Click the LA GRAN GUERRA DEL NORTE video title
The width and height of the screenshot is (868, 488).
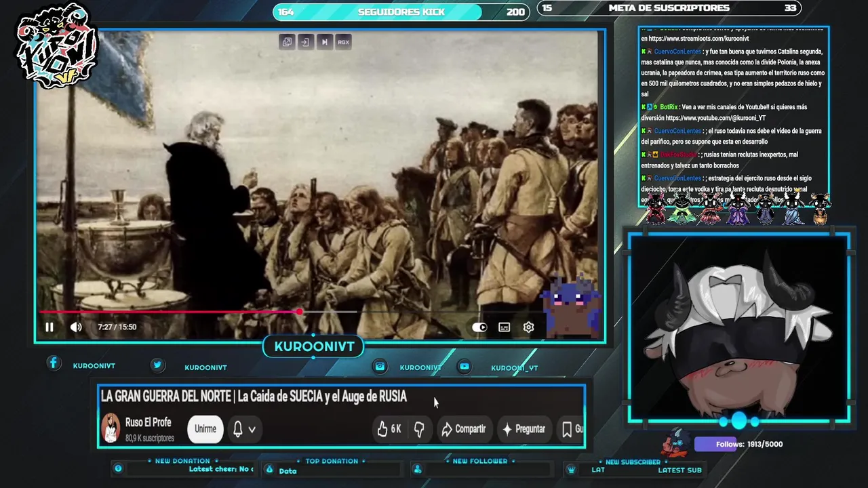[254, 396]
